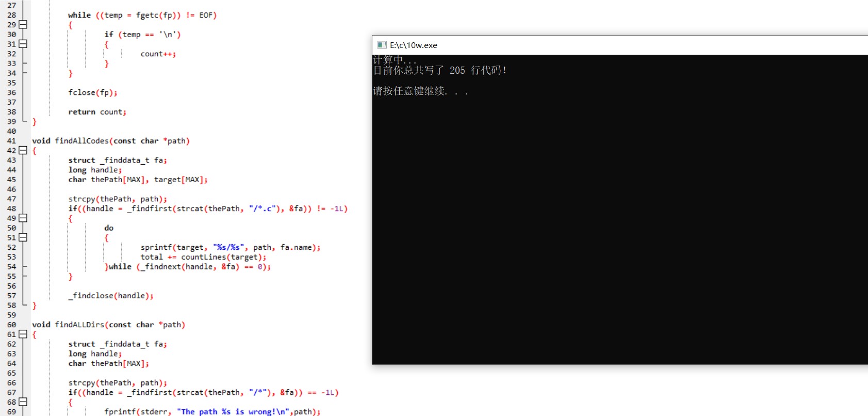Collapse the do-block fold marker at line 51
The width and height of the screenshot is (868, 416).
(23, 237)
